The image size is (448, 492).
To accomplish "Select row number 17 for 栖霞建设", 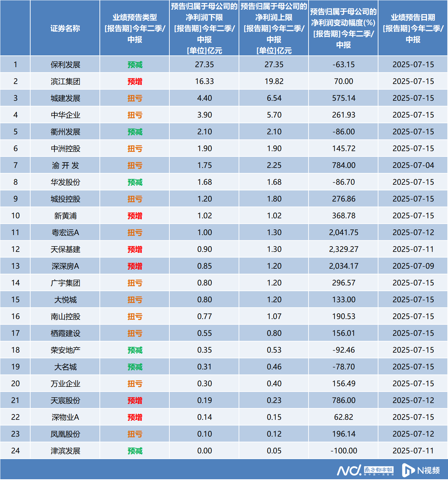I will pos(15,333).
